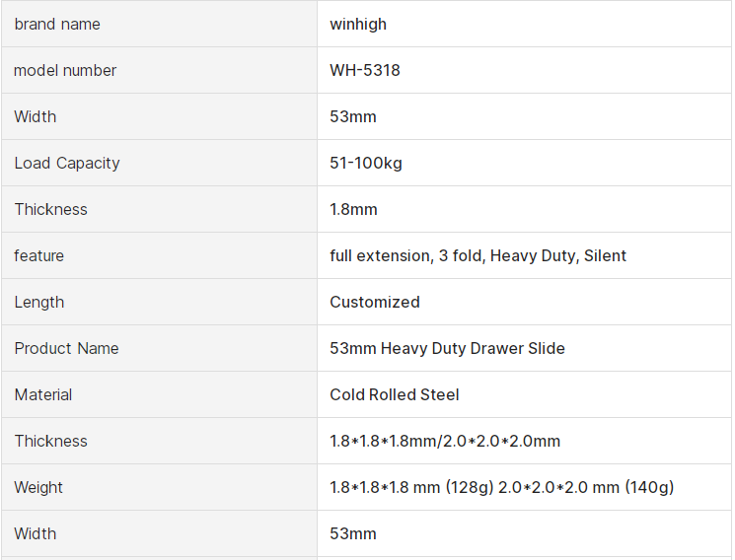This screenshot has height=560, width=735.
Task: Click the Thickness label beside the 1.8mm value
Action: coord(50,209)
